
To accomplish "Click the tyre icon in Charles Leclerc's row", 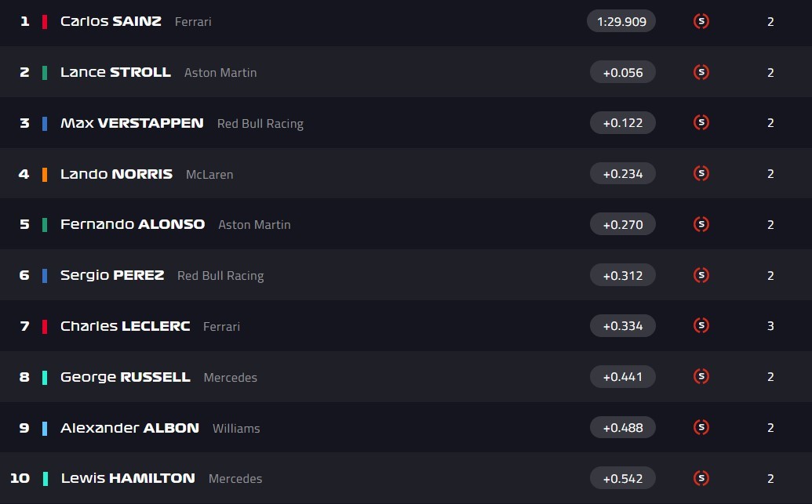I will pyautogui.click(x=701, y=325).
